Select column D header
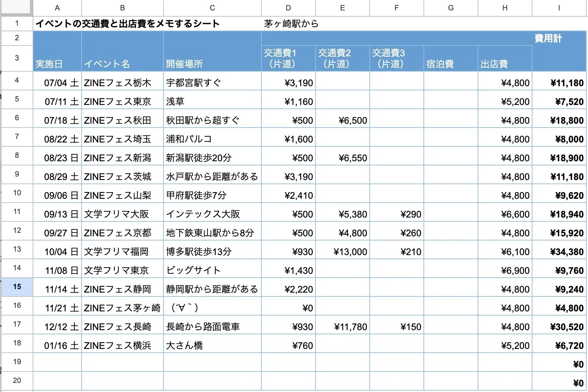The width and height of the screenshot is (588, 392). coord(288,8)
